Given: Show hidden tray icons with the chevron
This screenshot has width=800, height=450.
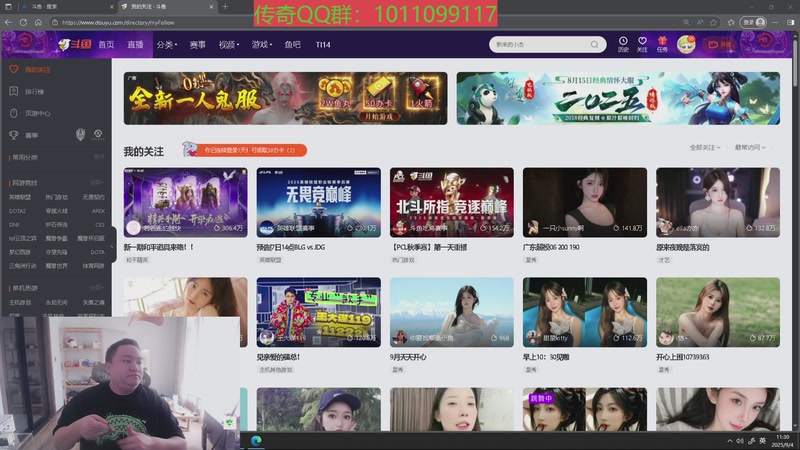Looking at the screenshot, I should [730, 441].
